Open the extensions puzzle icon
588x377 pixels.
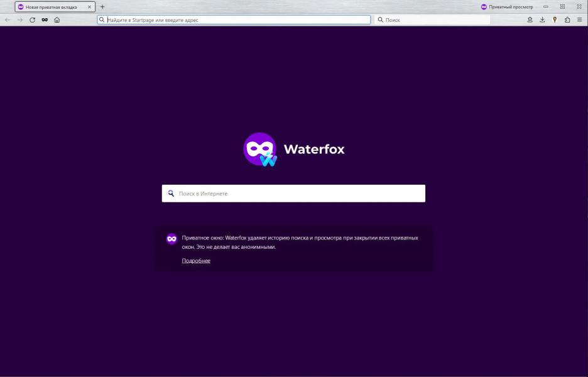coord(567,20)
